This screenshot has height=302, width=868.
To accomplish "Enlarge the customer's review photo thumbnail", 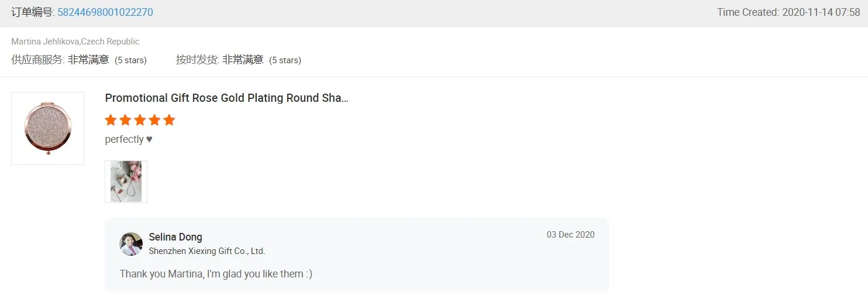I will pos(126,181).
